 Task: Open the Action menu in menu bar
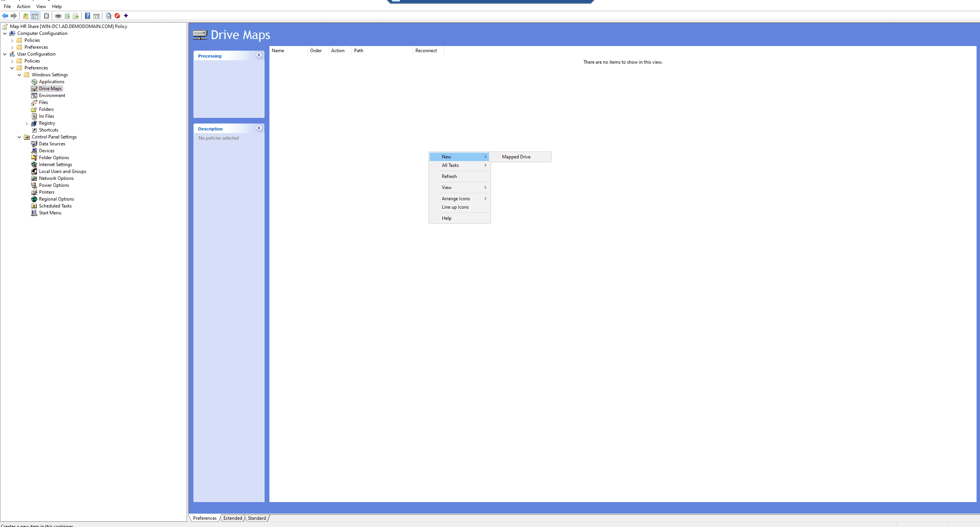coord(23,7)
